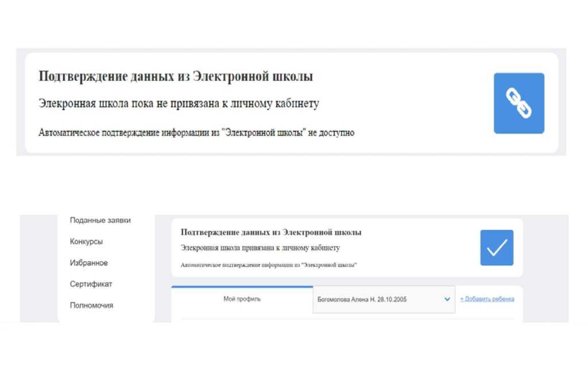Open the Полномочия sidebar section
The width and height of the screenshot is (588, 392).
tap(91, 305)
